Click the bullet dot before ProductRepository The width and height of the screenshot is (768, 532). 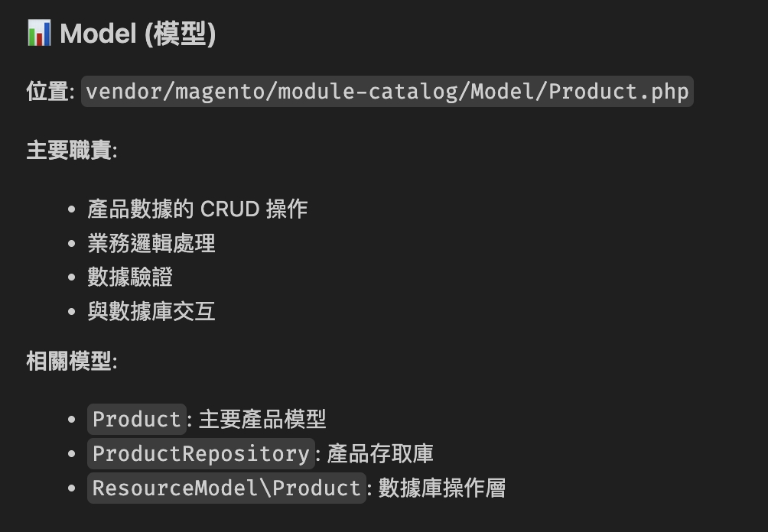pyautogui.click(x=71, y=454)
